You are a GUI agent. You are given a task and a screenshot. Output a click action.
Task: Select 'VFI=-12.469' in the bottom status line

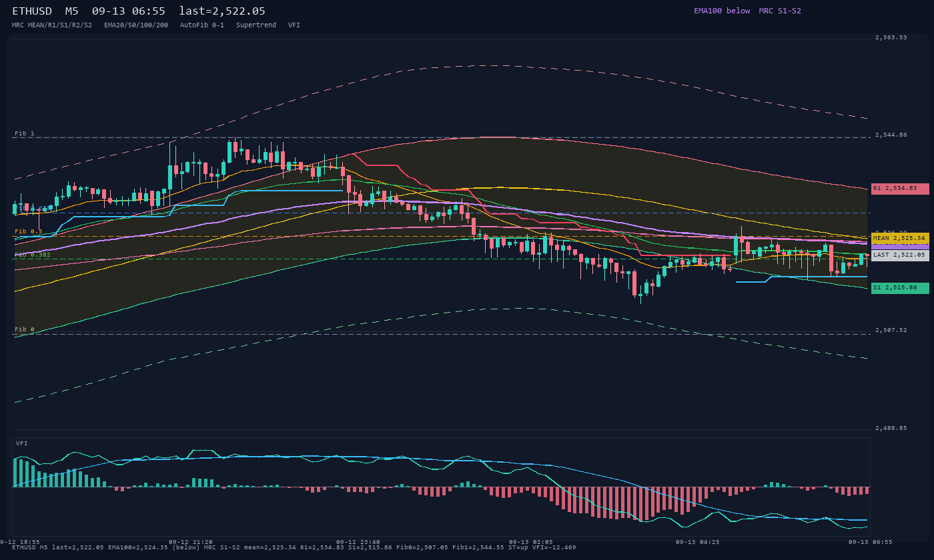554,547
